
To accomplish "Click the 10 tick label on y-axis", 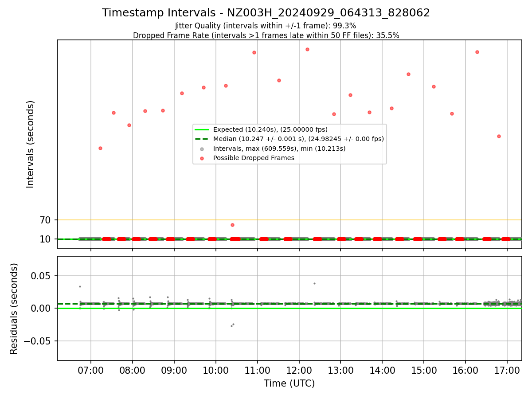I will (46, 239).
